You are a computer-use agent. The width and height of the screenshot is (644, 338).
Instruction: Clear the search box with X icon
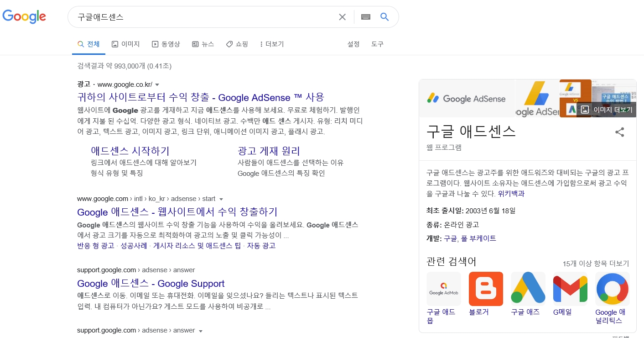(x=342, y=17)
